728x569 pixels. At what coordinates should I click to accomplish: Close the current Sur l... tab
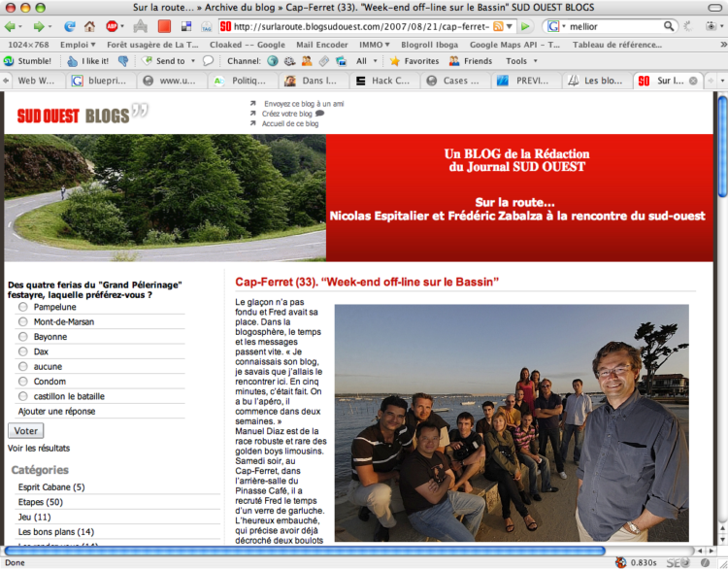coord(693,81)
